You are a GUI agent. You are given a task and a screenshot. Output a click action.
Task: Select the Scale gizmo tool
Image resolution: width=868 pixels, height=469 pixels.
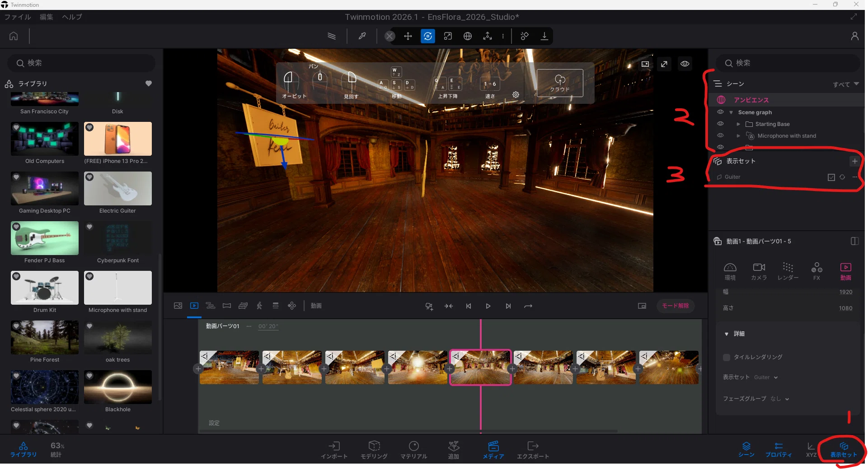[448, 36]
